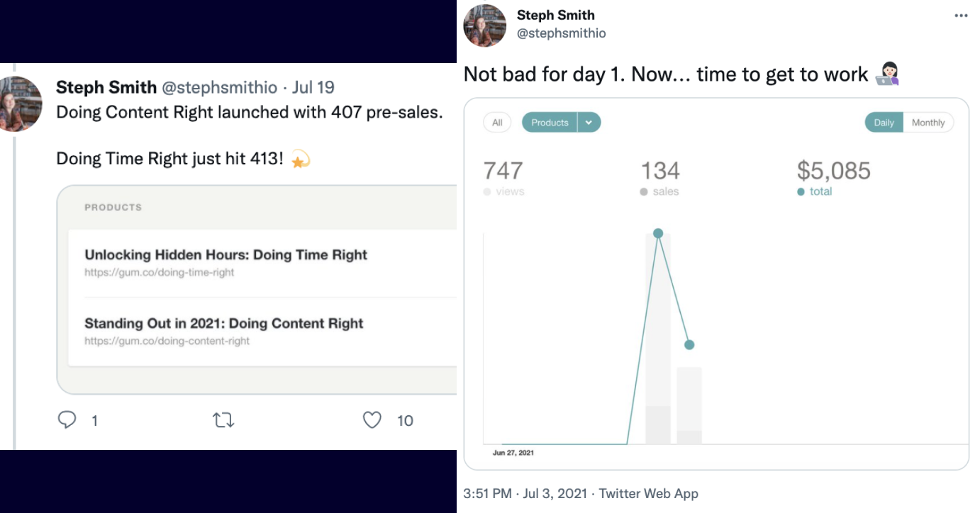Expand the Products filter dropdown arrow

point(589,123)
